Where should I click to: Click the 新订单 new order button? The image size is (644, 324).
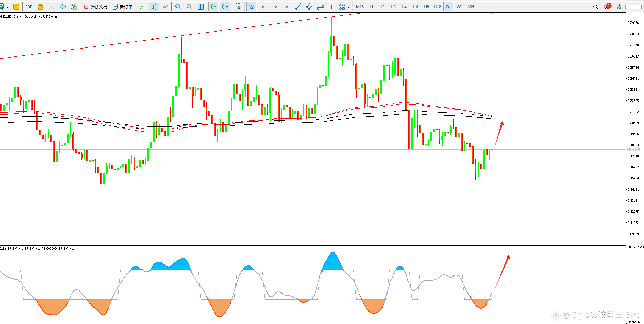point(123,7)
